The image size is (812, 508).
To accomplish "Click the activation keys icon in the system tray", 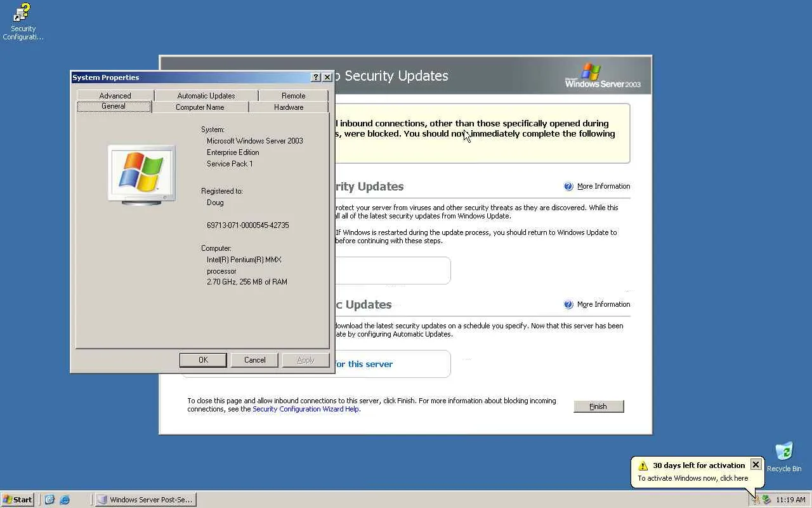I will [x=756, y=500].
